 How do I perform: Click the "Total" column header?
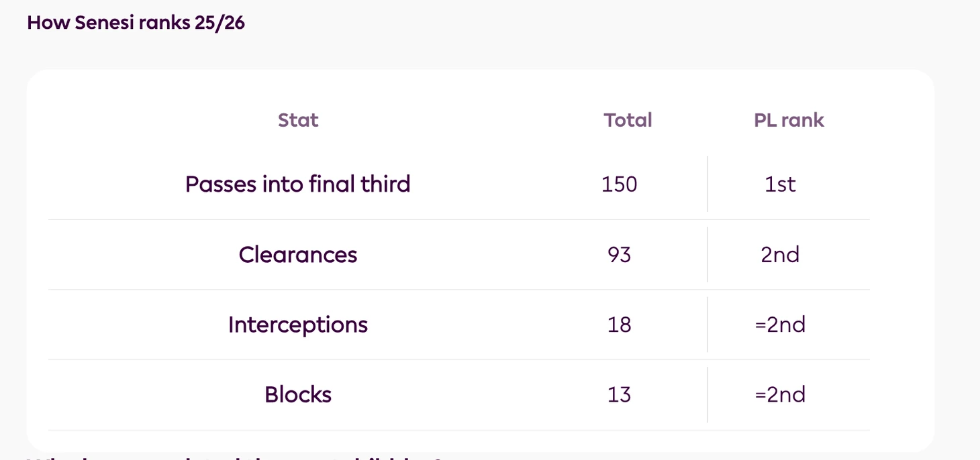(x=628, y=120)
